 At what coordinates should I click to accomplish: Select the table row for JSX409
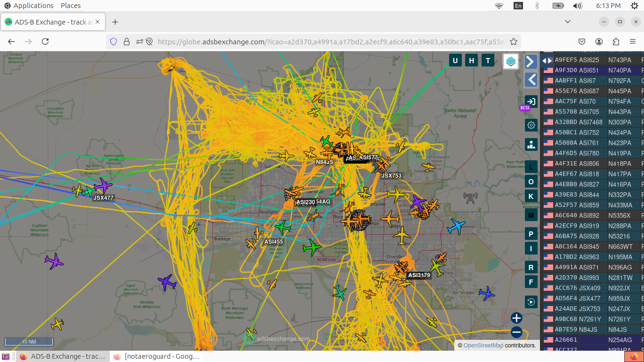(x=593, y=288)
